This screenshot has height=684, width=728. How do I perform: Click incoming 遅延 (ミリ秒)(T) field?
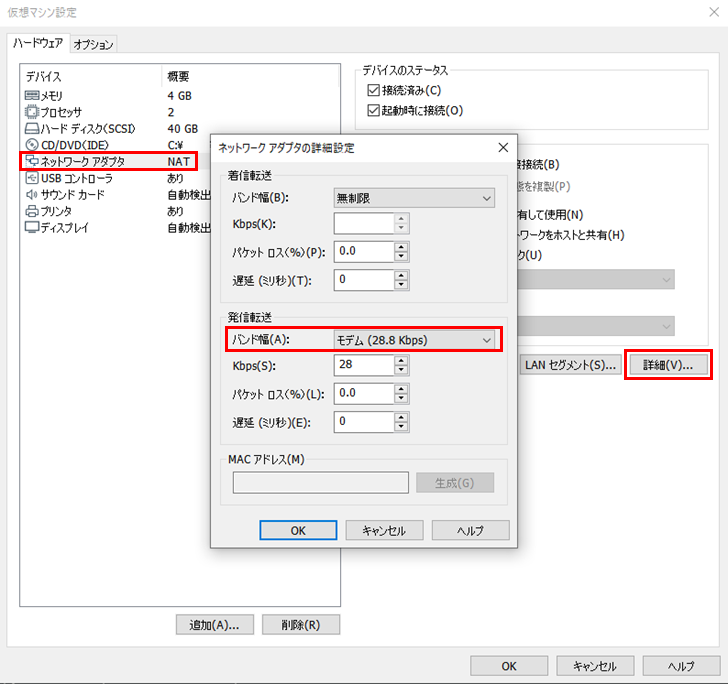point(364,280)
